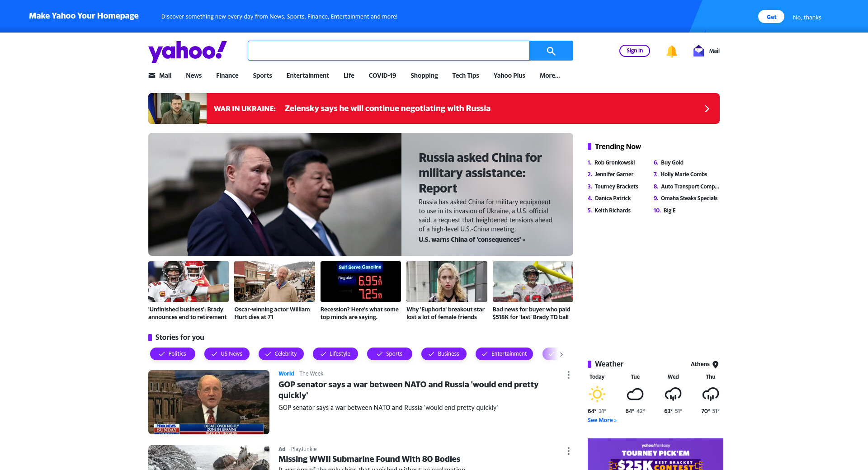Disable the Entertainment topic filter

pos(504,354)
